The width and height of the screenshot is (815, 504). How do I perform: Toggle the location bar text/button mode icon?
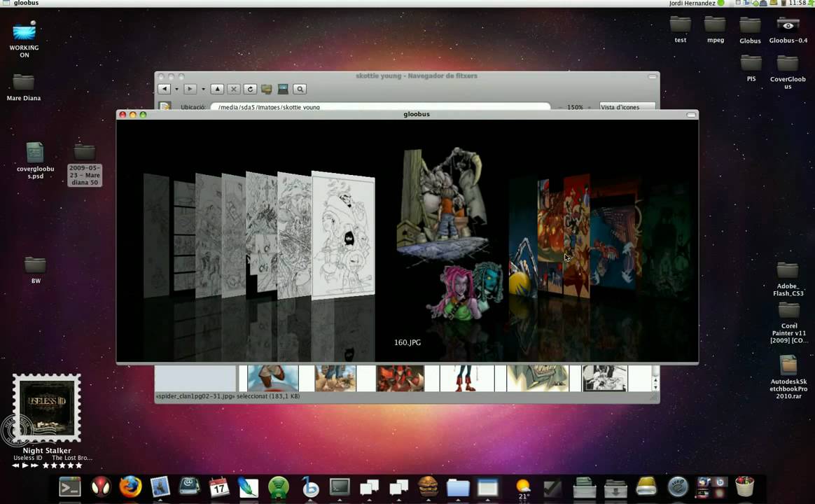click(165, 106)
